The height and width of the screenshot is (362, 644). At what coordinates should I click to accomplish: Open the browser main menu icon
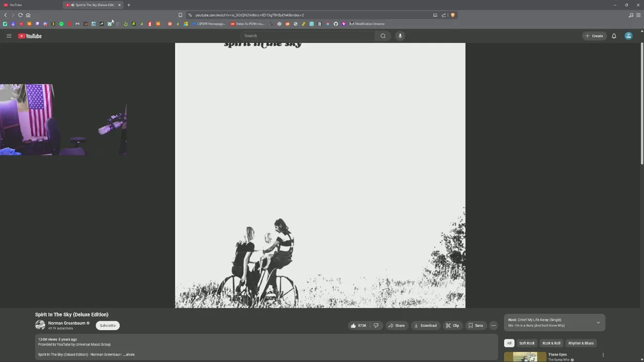pos(638,15)
